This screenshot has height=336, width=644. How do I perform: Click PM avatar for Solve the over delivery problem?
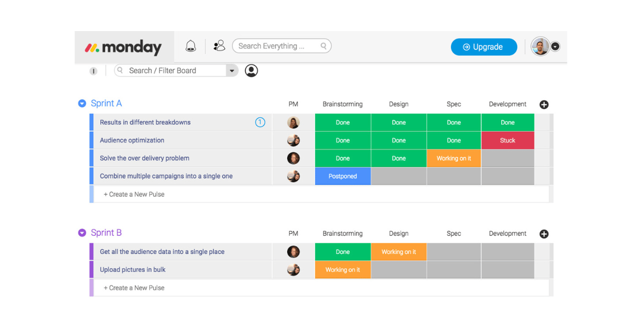[x=293, y=158]
